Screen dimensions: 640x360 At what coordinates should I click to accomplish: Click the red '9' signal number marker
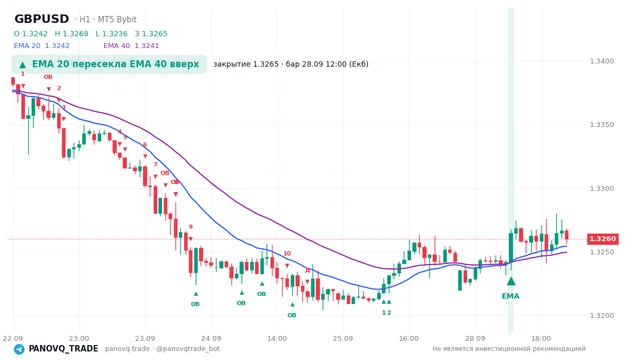pos(191,227)
